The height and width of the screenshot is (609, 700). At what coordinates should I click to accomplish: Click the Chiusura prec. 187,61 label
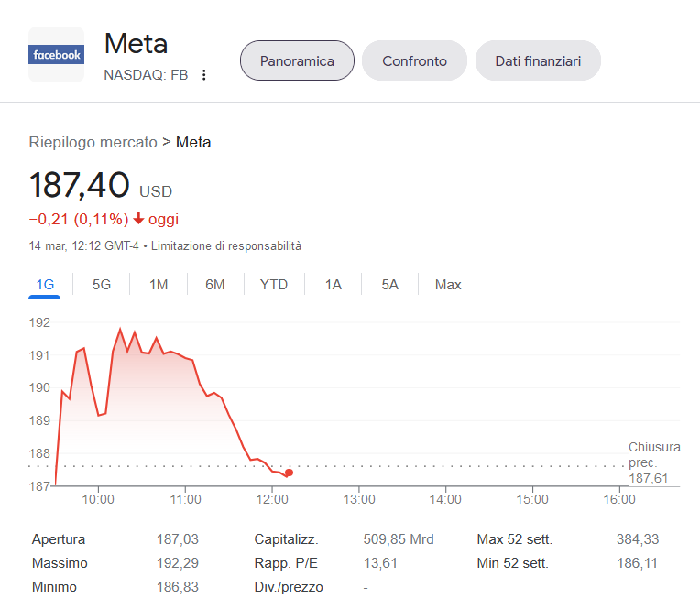point(654,462)
